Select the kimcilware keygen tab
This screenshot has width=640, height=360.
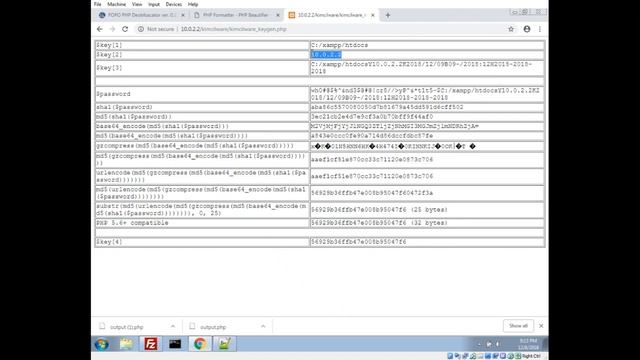coord(331,15)
